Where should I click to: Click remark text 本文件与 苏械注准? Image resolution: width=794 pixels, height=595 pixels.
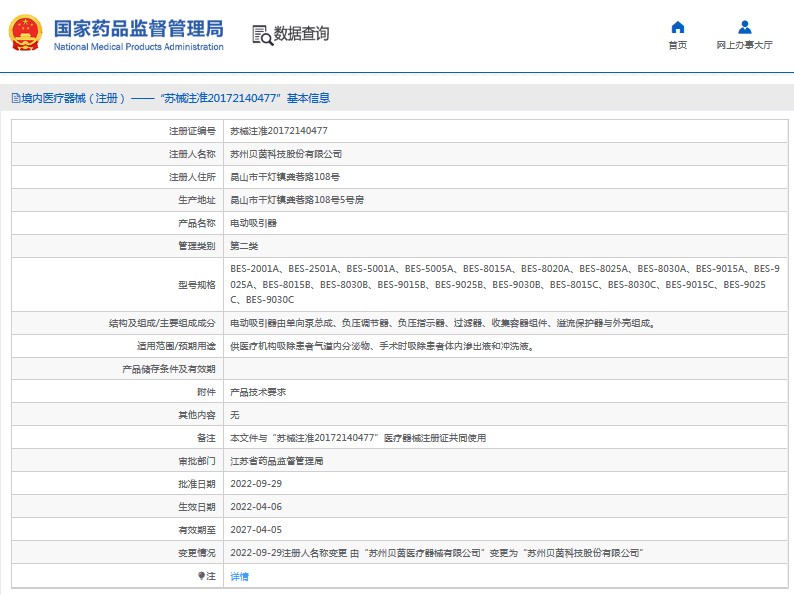[358, 438]
